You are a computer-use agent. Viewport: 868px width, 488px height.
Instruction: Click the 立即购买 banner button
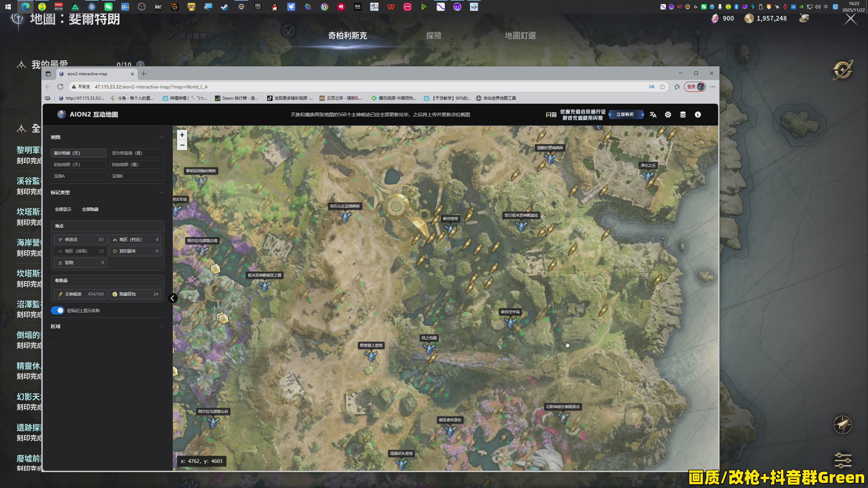point(626,115)
